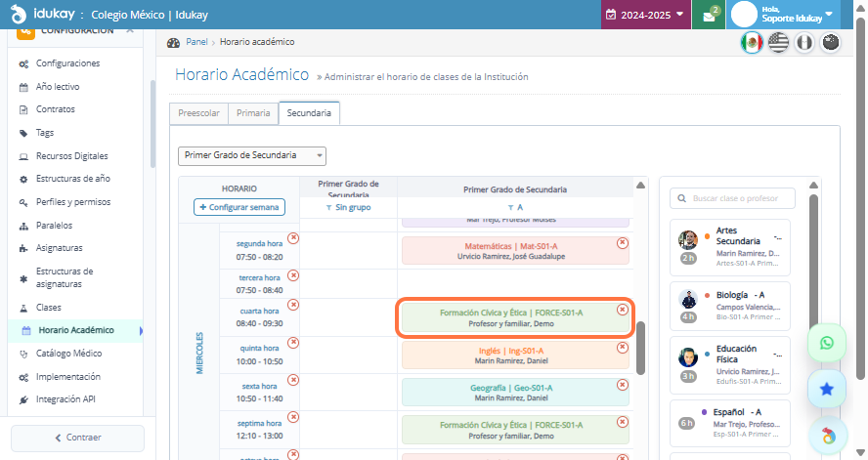Click the class list vertical scrollbar
Screen dimensions: 868x460
coord(813,263)
